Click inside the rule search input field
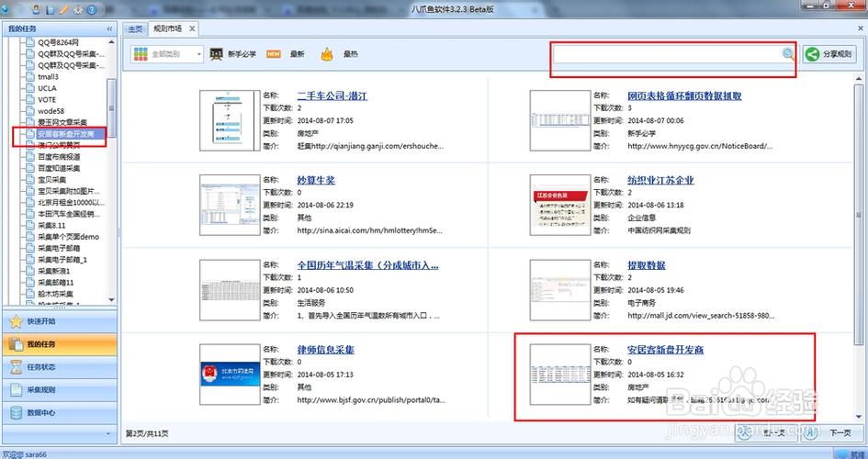The width and height of the screenshot is (868, 459). click(667, 53)
